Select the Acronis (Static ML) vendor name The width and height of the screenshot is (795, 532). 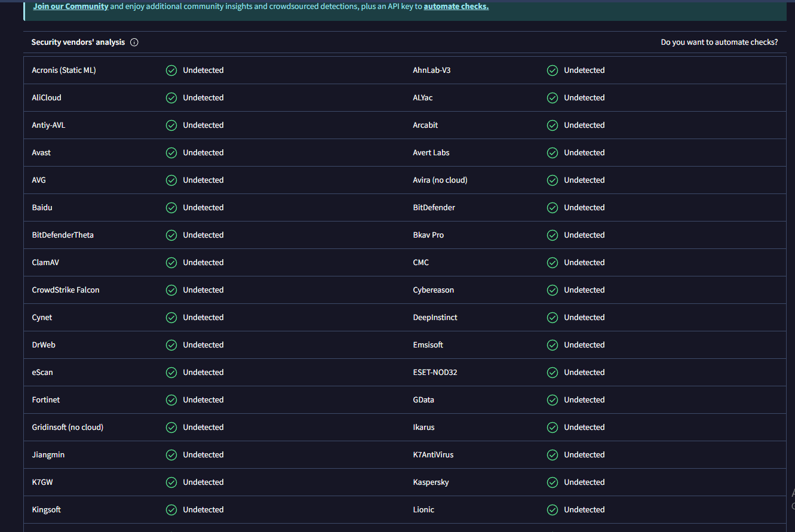pos(64,70)
